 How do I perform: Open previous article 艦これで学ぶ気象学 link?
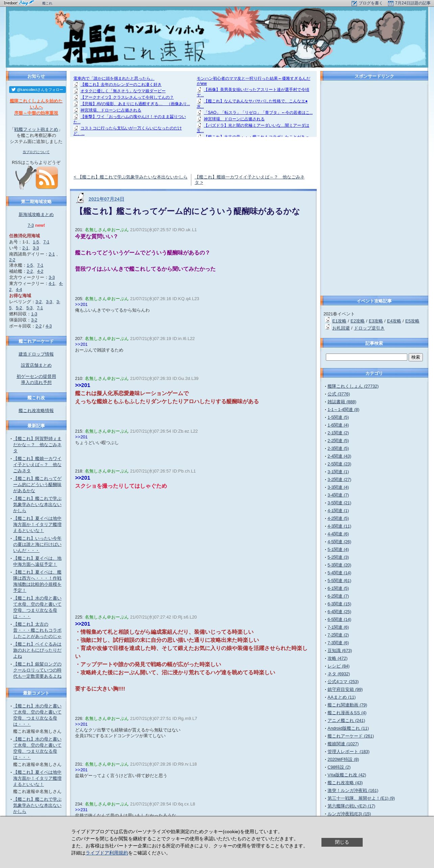[x=130, y=177]
